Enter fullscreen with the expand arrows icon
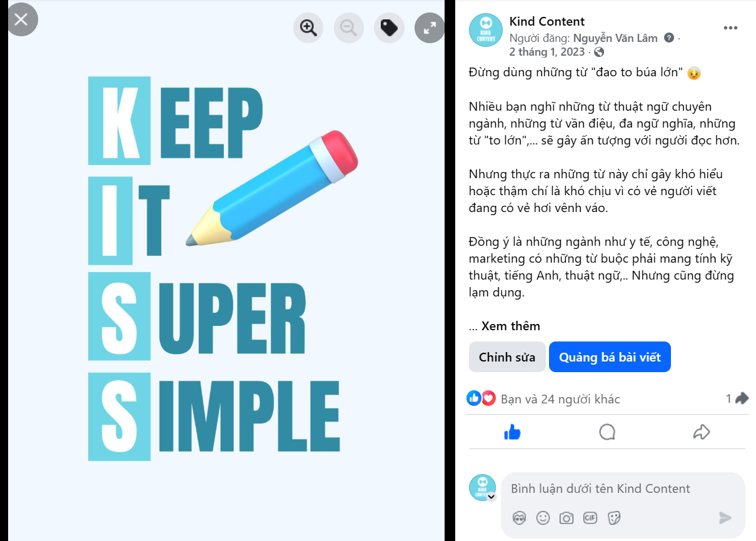756x541 pixels. (x=430, y=28)
